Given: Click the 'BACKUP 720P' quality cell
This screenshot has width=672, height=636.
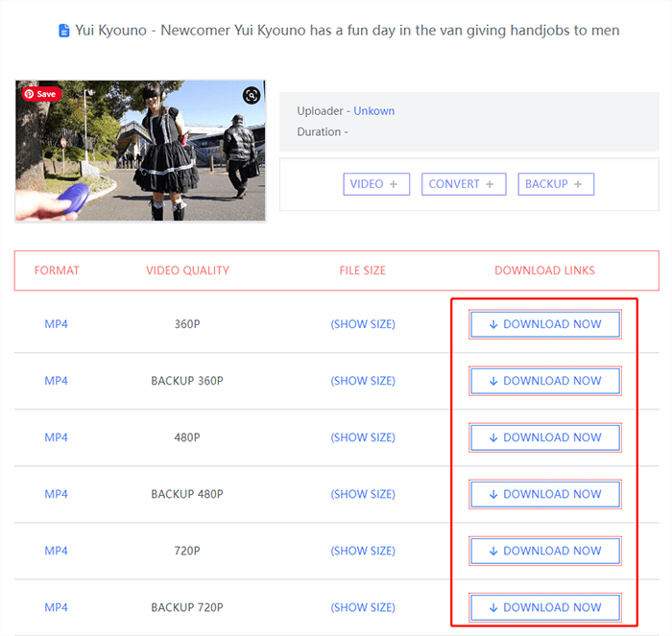Looking at the screenshot, I should point(187,607).
